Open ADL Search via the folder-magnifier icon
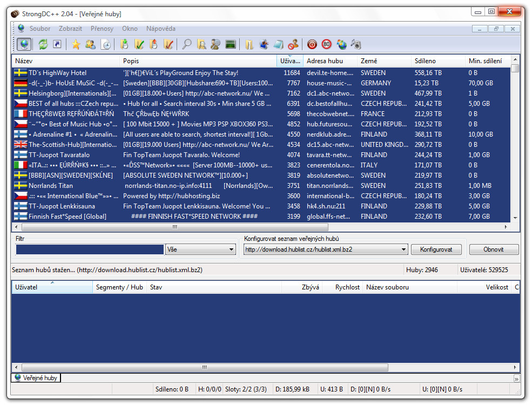The height and width of the screenshot is (405, 532). coord(201,44)
